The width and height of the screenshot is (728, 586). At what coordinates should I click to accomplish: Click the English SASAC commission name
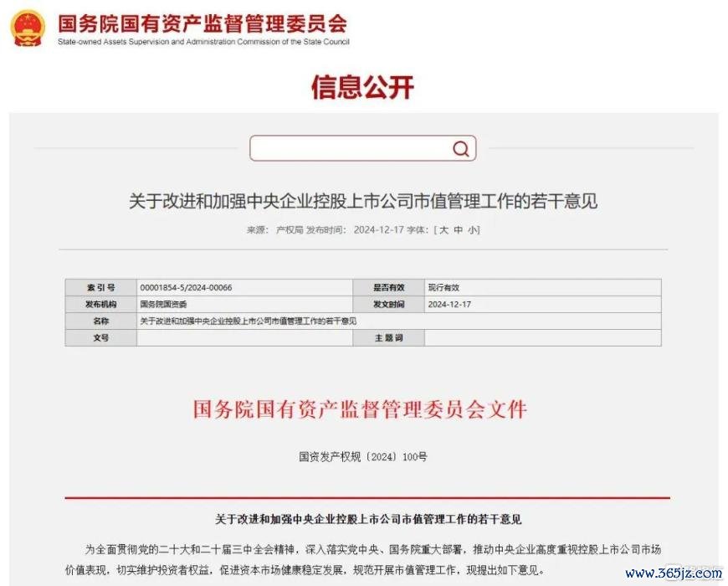point(203,42)
